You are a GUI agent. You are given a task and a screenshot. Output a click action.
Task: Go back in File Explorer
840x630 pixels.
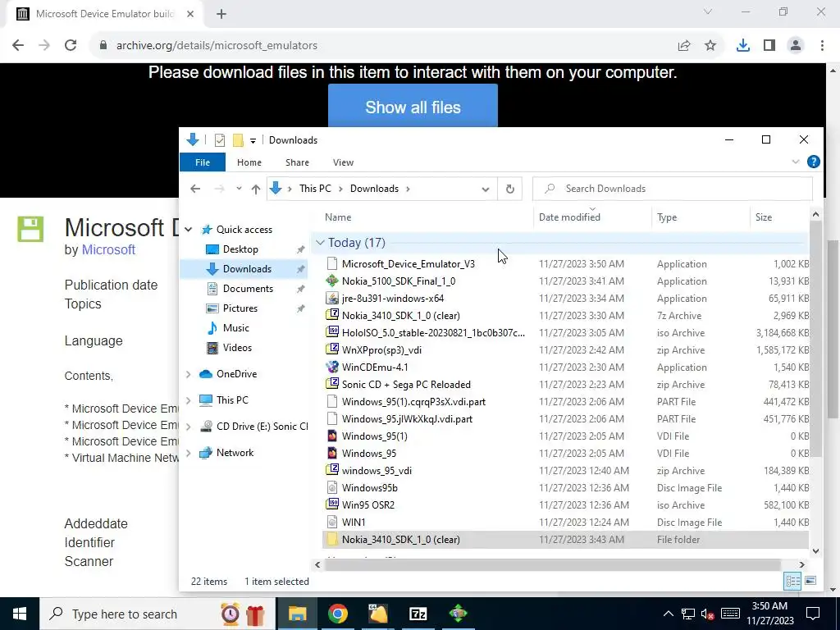195,189
